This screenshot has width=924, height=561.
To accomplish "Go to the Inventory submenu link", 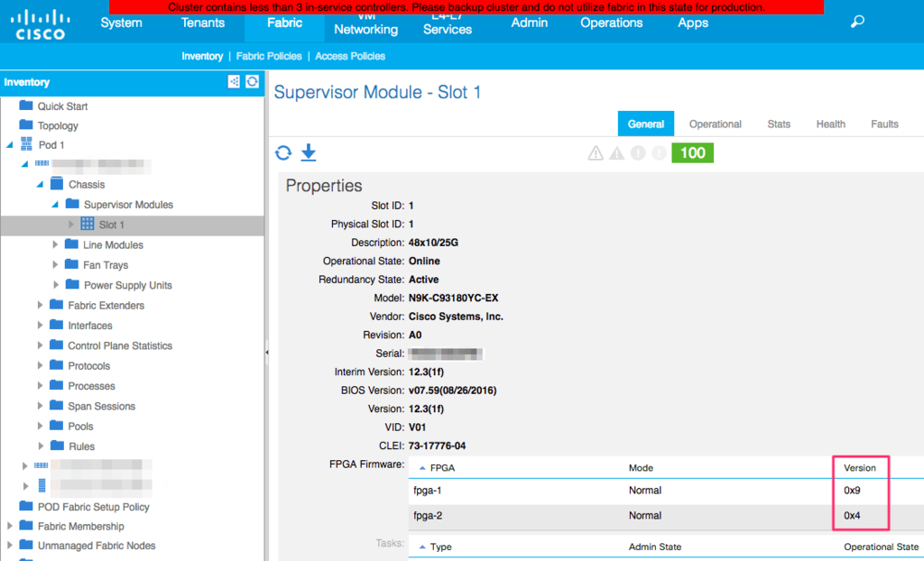I will (x=202, y=56).
